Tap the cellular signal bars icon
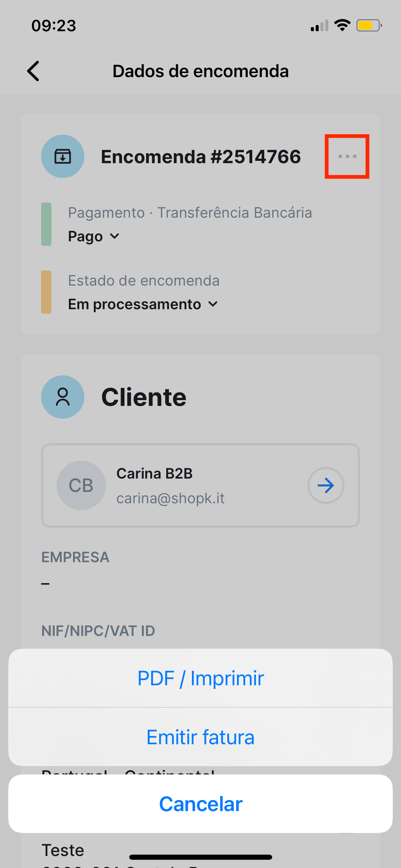The image size is (401, 868). click(319, 26)
